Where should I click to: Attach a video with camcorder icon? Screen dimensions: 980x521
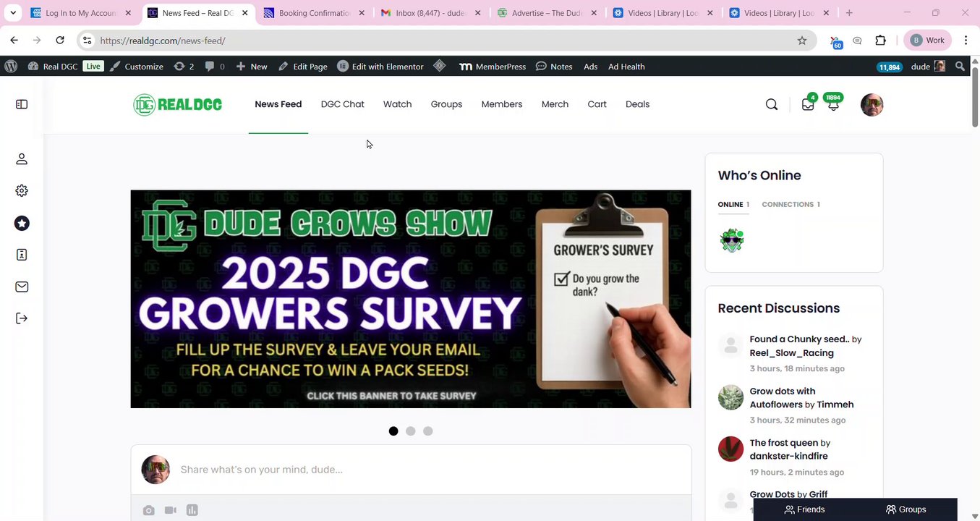(170, 510)
